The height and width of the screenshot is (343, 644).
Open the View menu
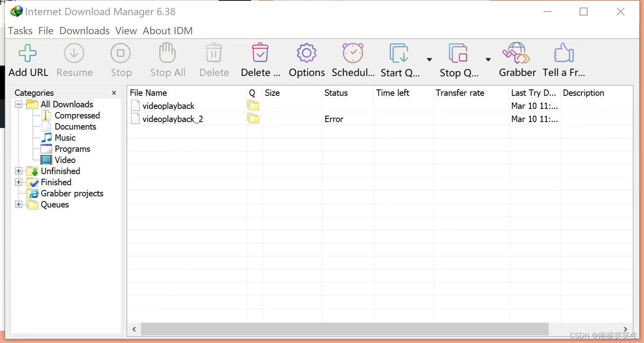126,31
